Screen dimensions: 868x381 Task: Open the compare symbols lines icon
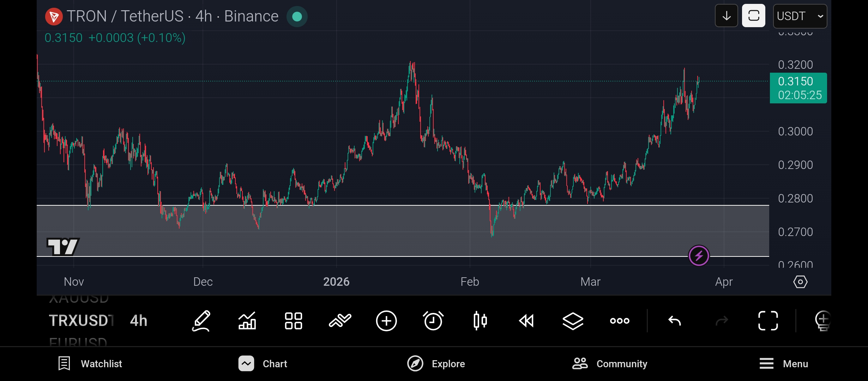[340, 321]
